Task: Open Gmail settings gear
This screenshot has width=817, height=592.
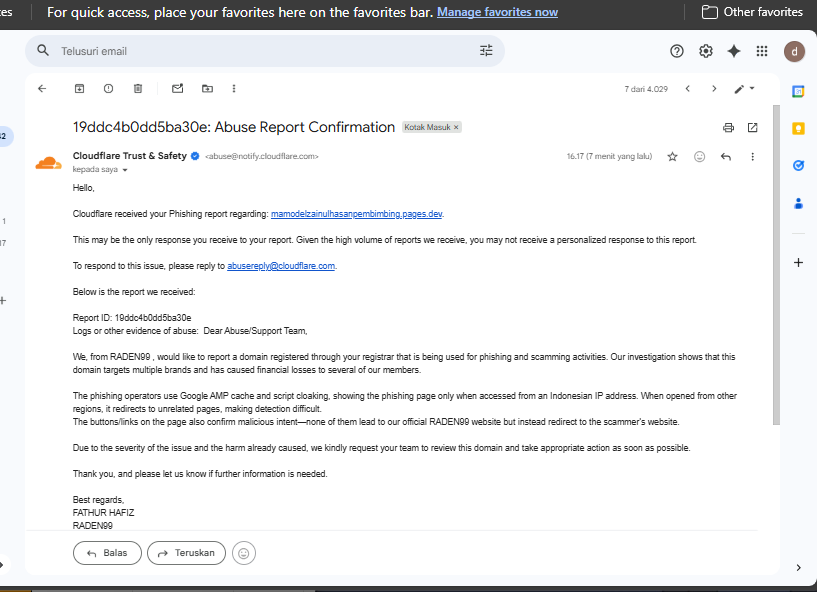Action: click(x=706, y=51)
